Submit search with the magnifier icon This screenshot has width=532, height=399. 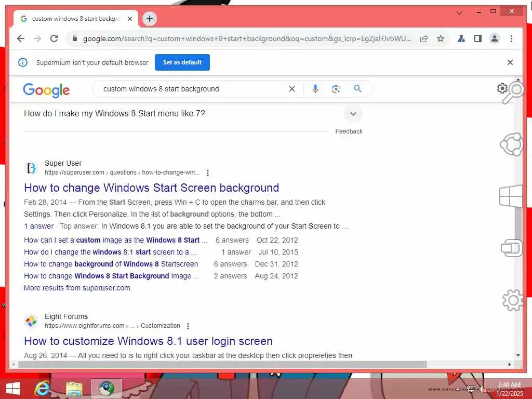[357, 89]
